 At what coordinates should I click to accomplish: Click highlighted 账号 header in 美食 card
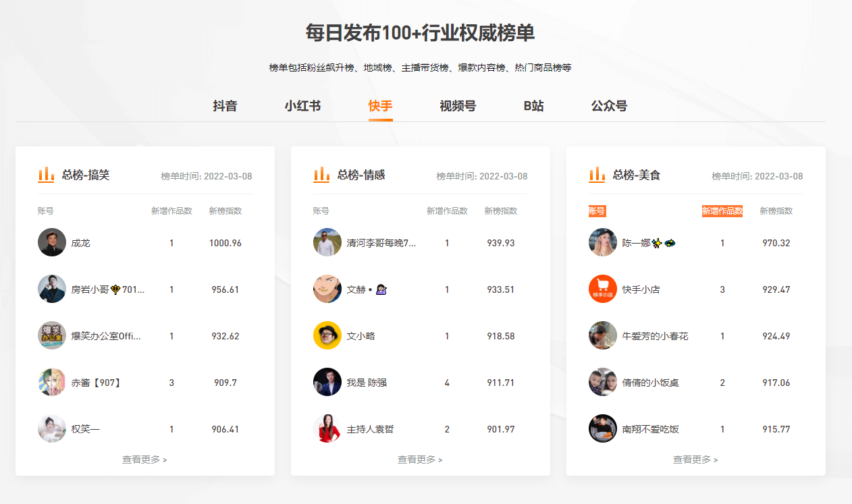[x=597, y=211]
